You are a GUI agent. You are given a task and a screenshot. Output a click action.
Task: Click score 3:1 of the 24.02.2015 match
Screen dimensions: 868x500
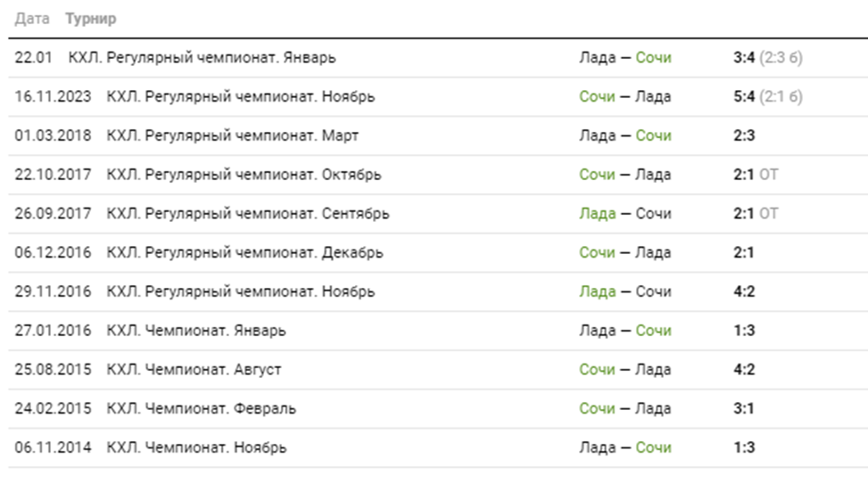point(743,409)
